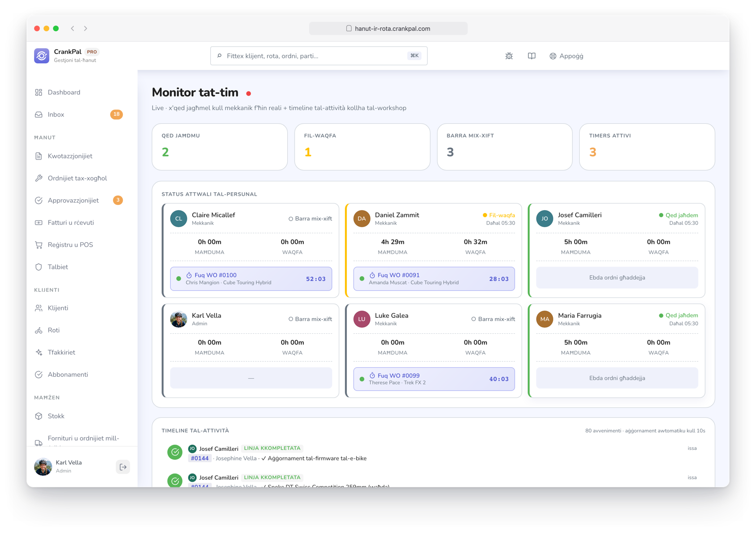Screen dimensions: 756x534
Task: Click the CrankPal logo
Action: [x=42, y=56]
